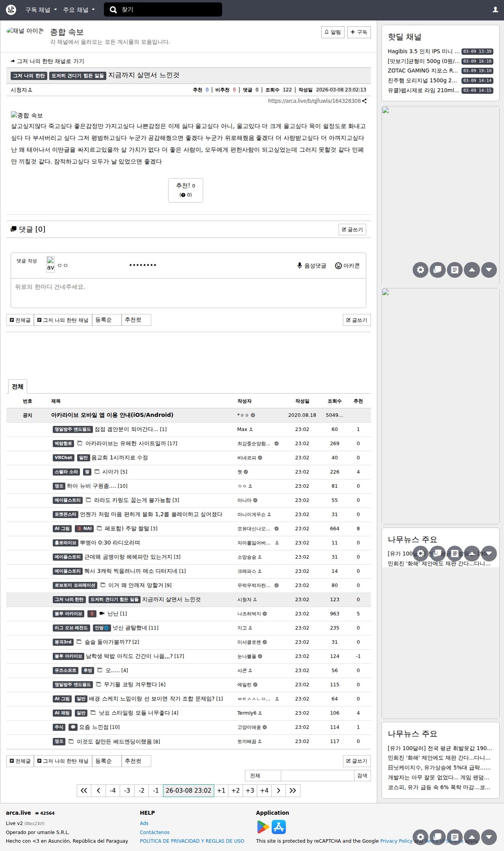Click the footer Ads link
The height and width of the screenshot is (851, 504).
click(144, 823)
